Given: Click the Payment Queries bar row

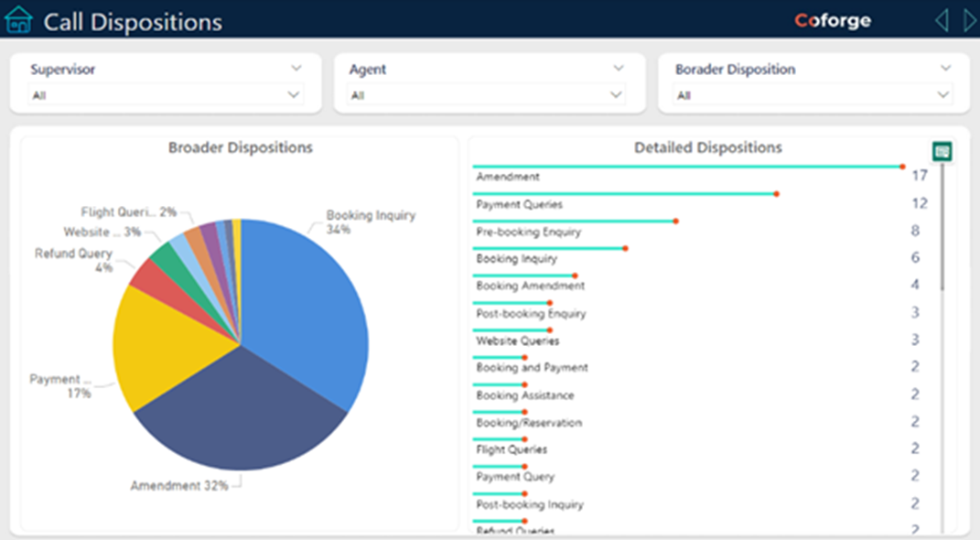Looking at the screenshot, I should click(x=519, y=204).
